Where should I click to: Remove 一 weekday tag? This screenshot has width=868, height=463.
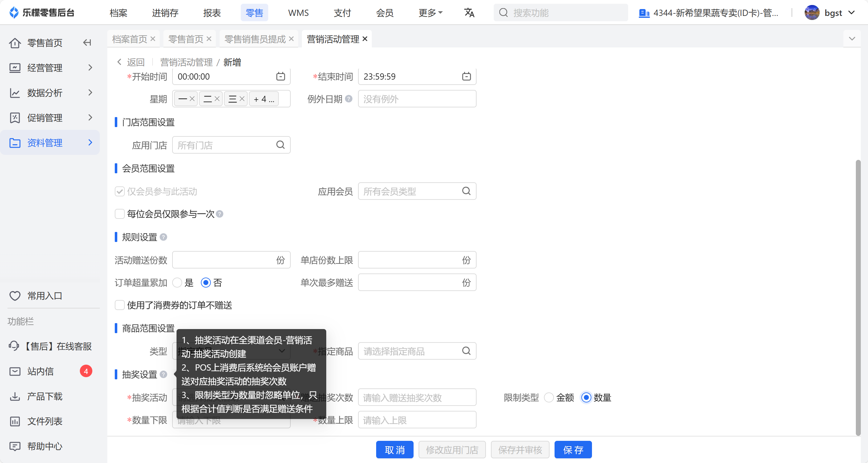[x=192, y=99]
